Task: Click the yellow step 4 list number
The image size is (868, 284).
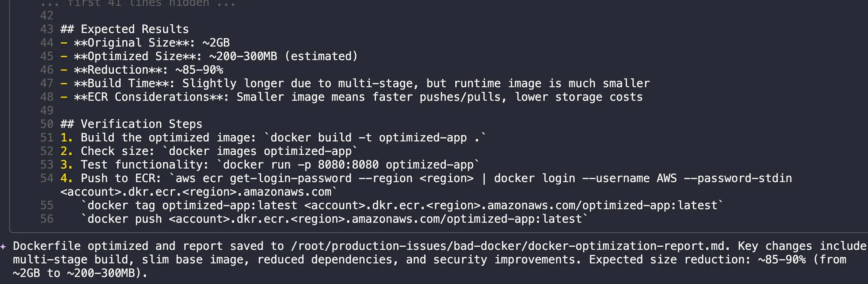Action: tap(66, 178)
